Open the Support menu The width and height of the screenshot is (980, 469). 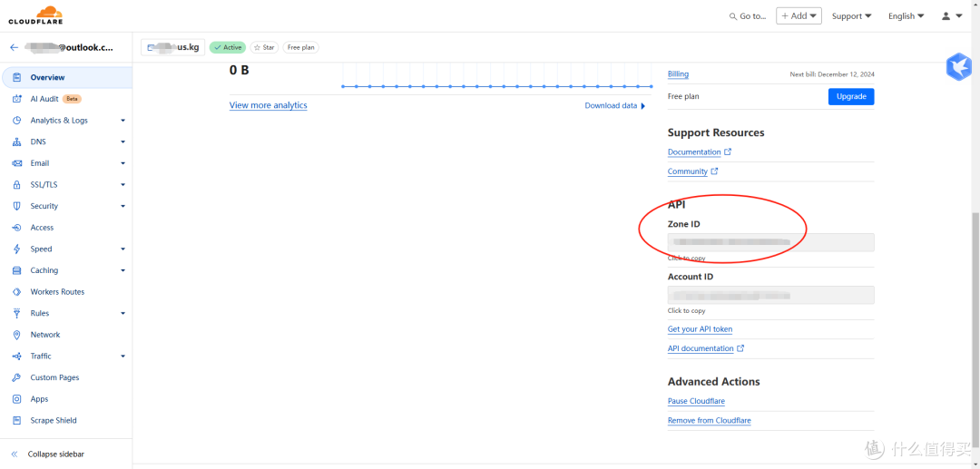tap(851, 16)
